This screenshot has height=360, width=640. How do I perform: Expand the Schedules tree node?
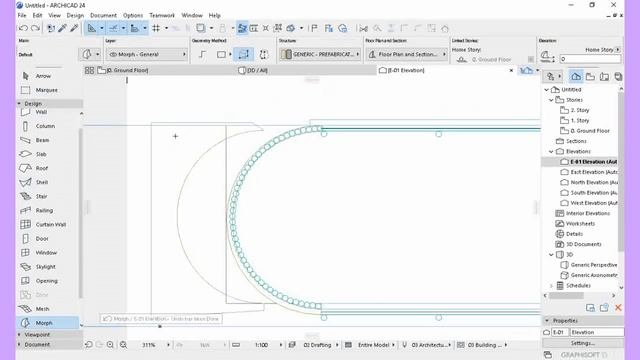(551, 286)
